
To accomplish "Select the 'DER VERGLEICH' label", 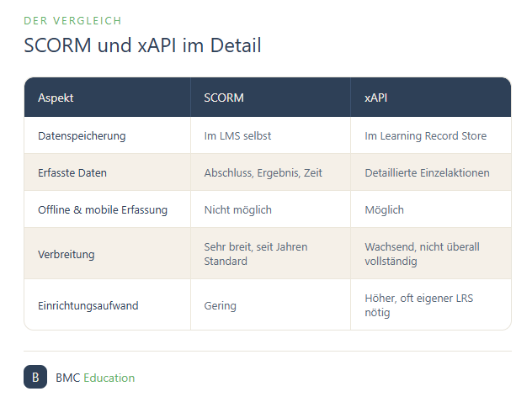I will [72, 21].
